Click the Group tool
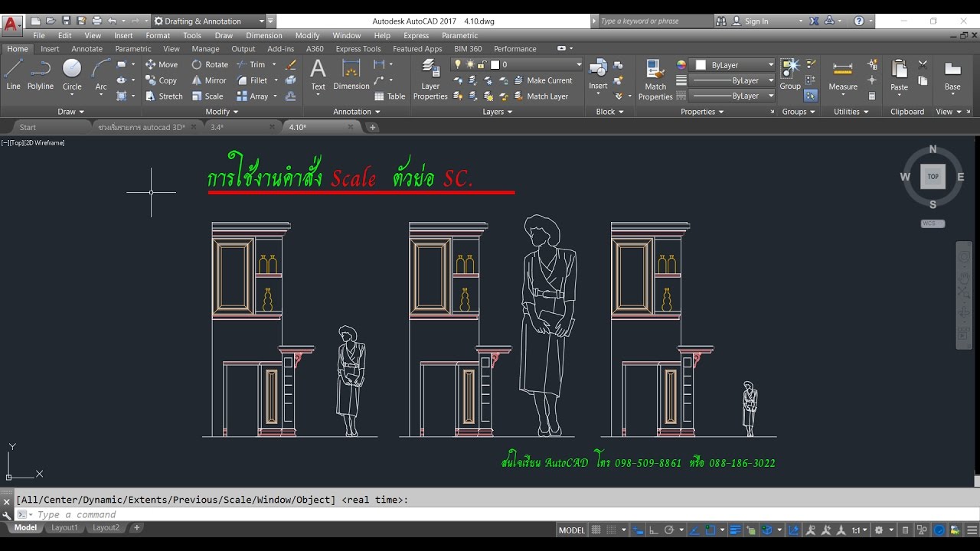 click(790, 75)
